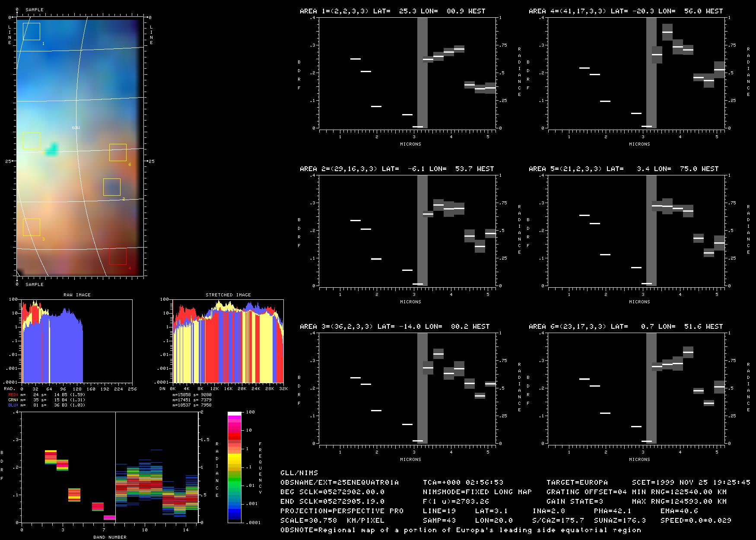Click the yellow Area 3 box on the map

[x=32, y=227]
